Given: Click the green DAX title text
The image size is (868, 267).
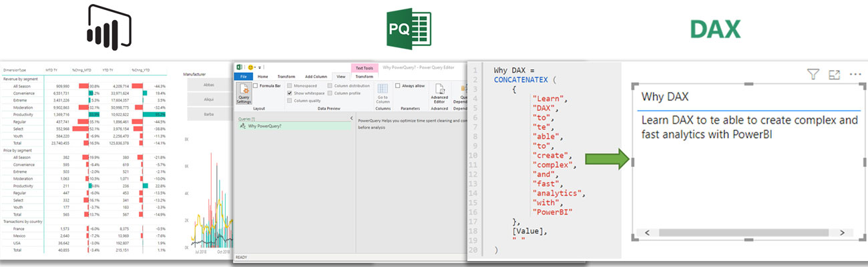Looking at the screenshot, I should coord(715,29).
